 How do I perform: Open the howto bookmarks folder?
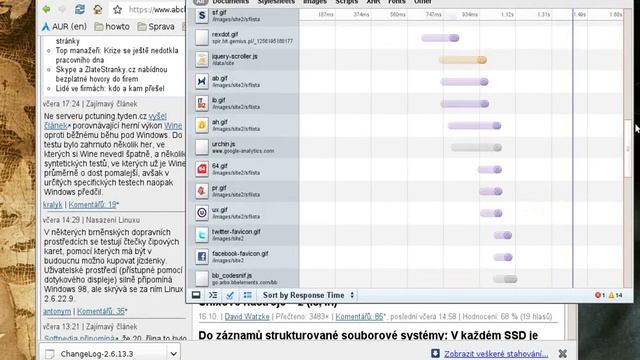(x=112, y=27)
